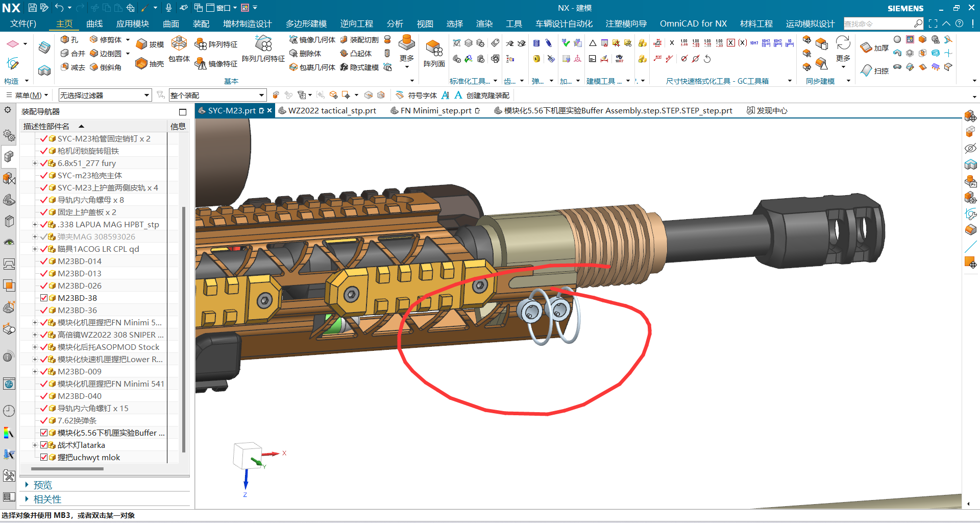Screen dimensions: 980x523
Task: Select the Edge Blend (边倒圆) tool
Action: pyautogui.click(x=106, y=53)
